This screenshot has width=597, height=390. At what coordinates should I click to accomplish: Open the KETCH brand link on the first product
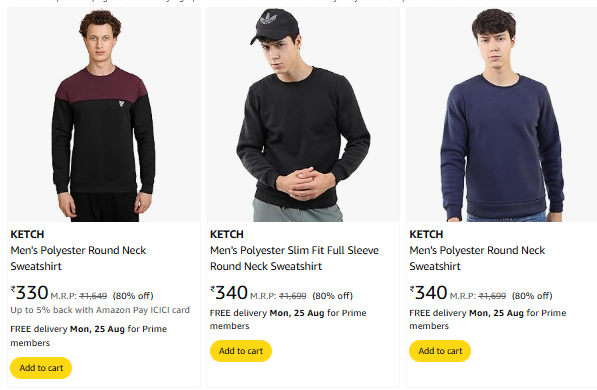point(27,234)
